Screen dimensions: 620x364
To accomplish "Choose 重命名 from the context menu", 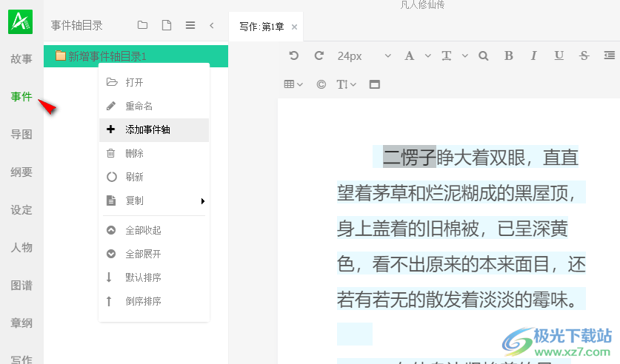I will pos(154,106).
